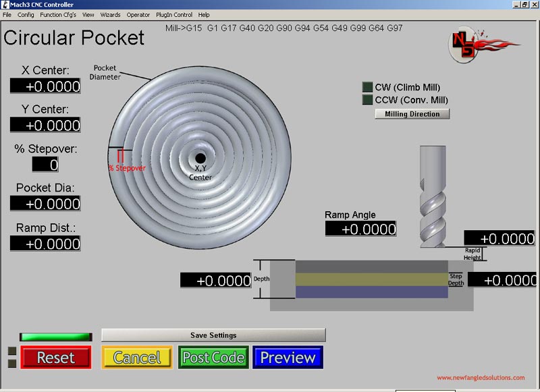Click the red Reset button
The height and width of the screenshot is (392, 540).
[56, 357]
